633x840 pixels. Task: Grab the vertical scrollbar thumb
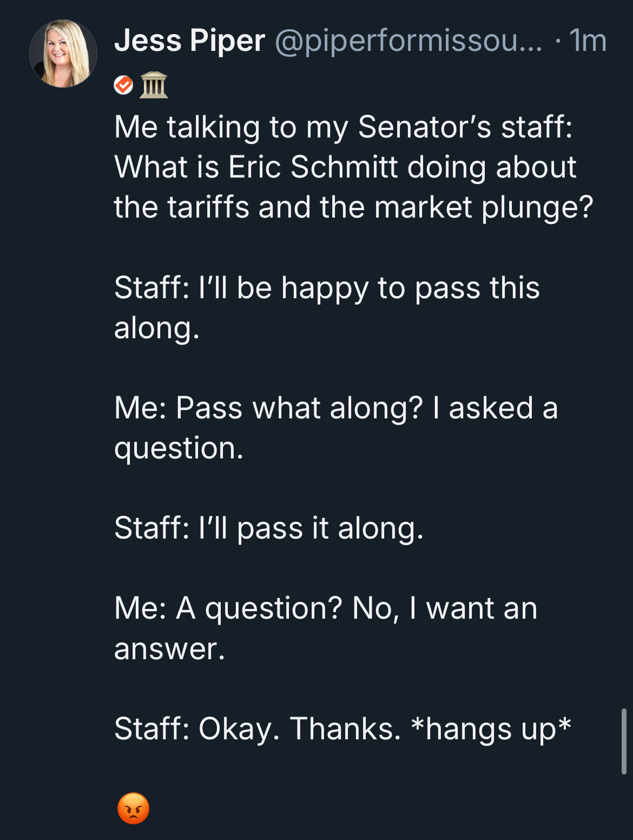click(623, 740)
